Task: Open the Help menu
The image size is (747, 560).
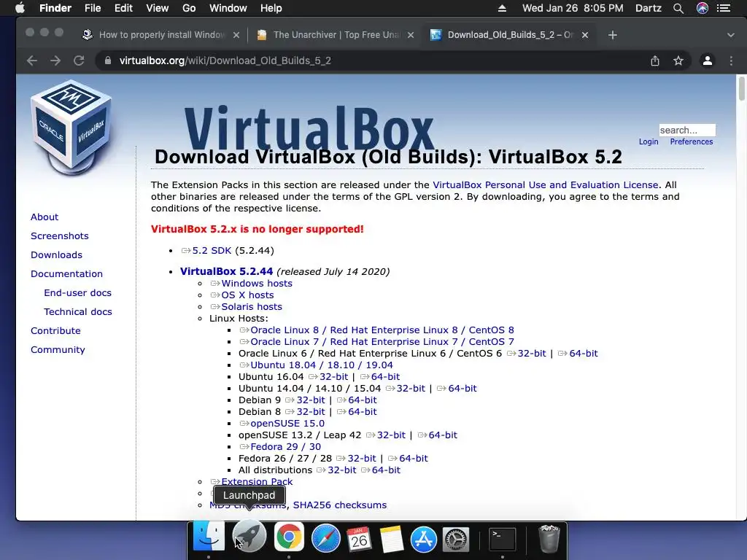Action: pyautogui.click(x=271, y=8)
